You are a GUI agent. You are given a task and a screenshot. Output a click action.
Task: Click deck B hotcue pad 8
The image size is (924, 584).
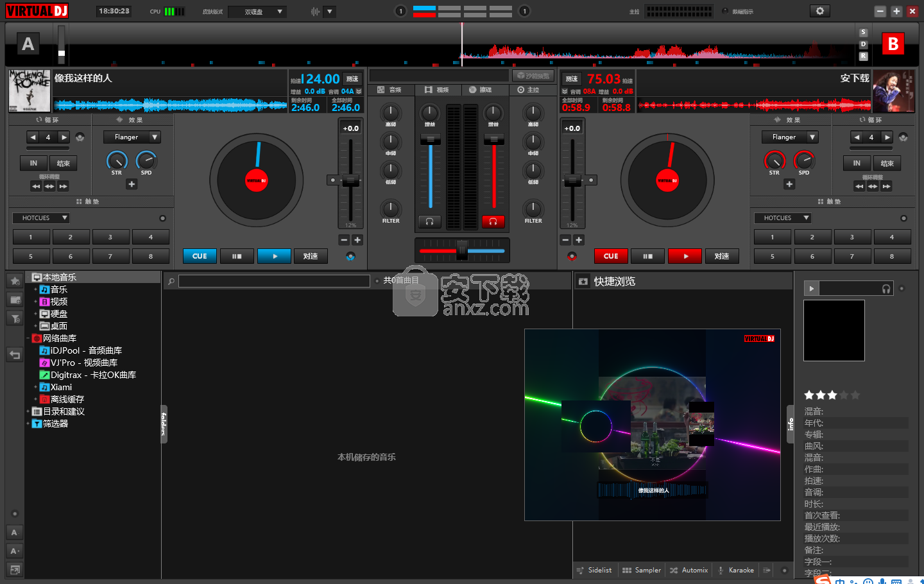[x=892, y=256]
